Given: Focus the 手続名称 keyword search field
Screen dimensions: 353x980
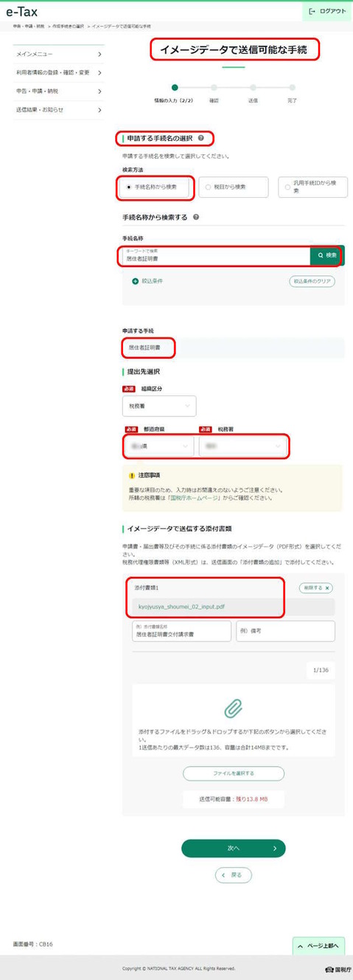Looking at the screenshot, I should point(216,256).
